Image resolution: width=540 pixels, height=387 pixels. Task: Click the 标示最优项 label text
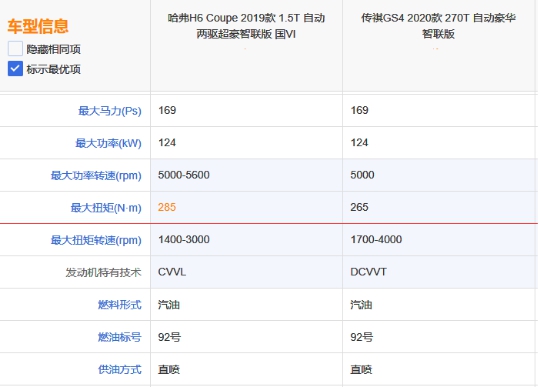pos(53,69)
